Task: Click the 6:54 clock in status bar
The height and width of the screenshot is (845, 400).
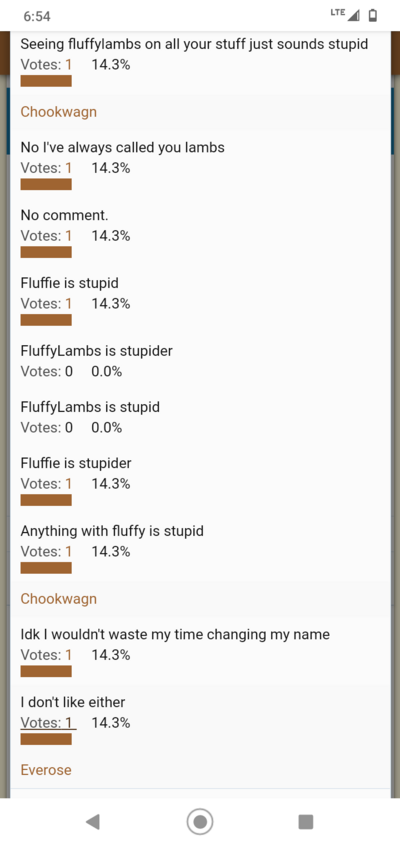Action: [x=37, y=16]
